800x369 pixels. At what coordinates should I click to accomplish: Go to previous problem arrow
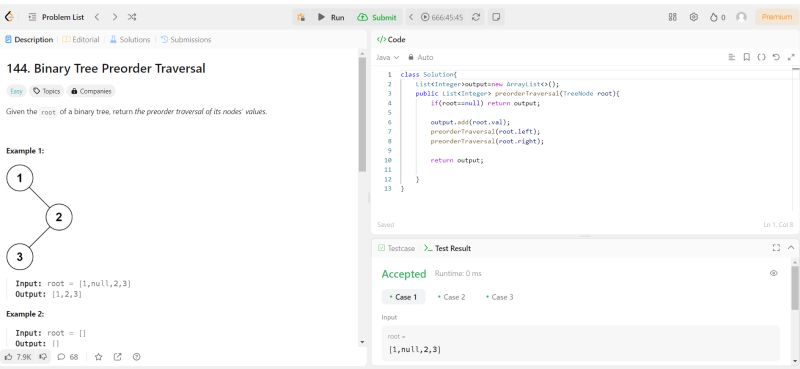97,17
